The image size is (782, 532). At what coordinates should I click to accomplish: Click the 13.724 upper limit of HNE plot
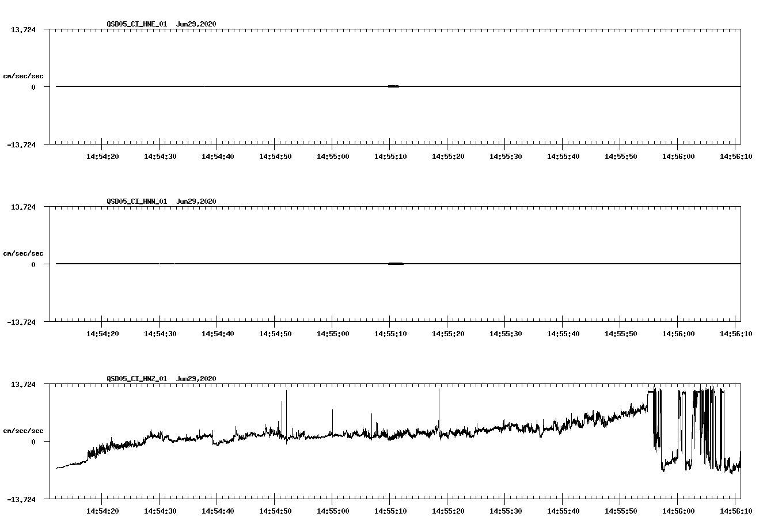[x=24, y=29]
